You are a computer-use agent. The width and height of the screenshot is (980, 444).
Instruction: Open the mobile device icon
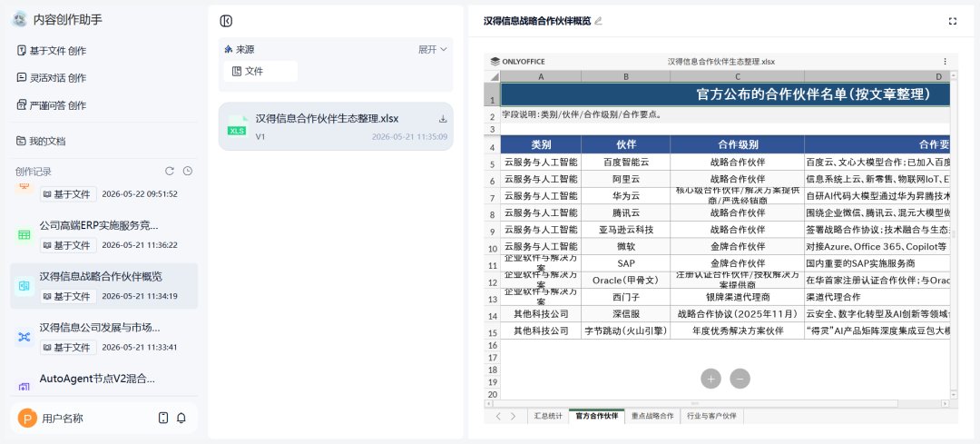163,419
